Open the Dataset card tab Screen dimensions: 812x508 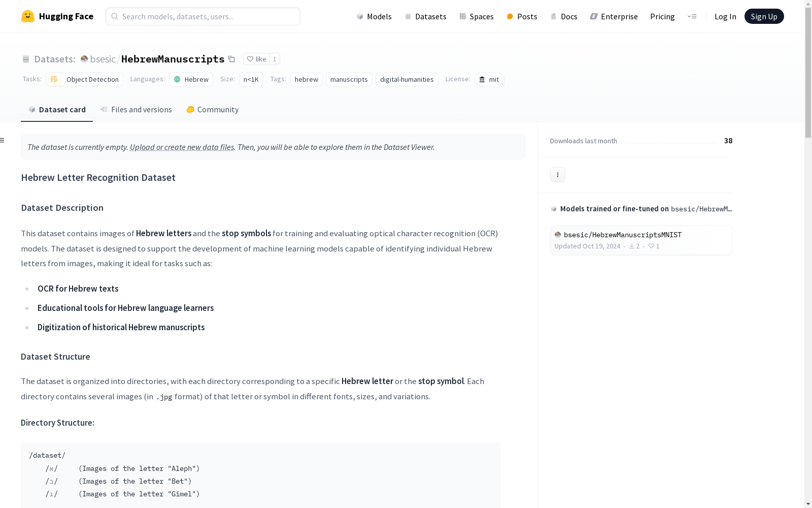57,110
